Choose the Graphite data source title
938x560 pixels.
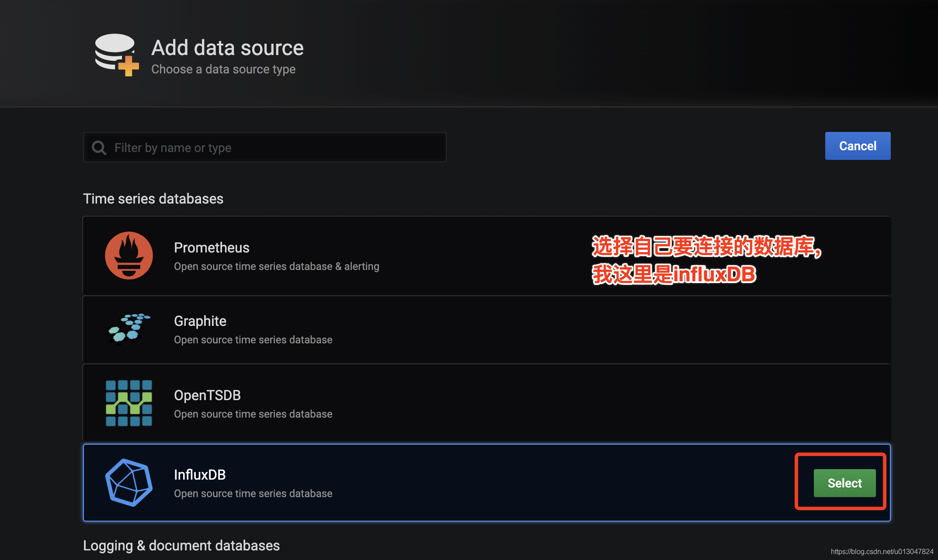tap(200, 321)
